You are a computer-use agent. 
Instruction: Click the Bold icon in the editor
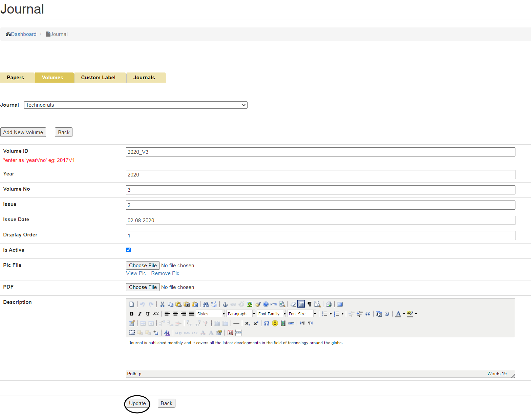click(131, 314)
